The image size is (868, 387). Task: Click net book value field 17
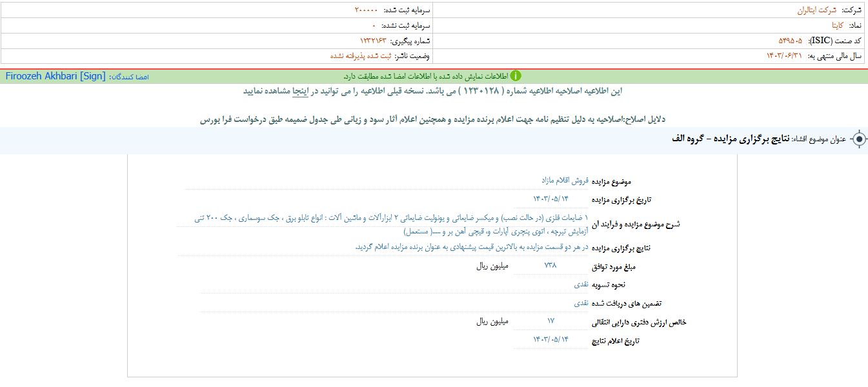[x=550, y=321]
